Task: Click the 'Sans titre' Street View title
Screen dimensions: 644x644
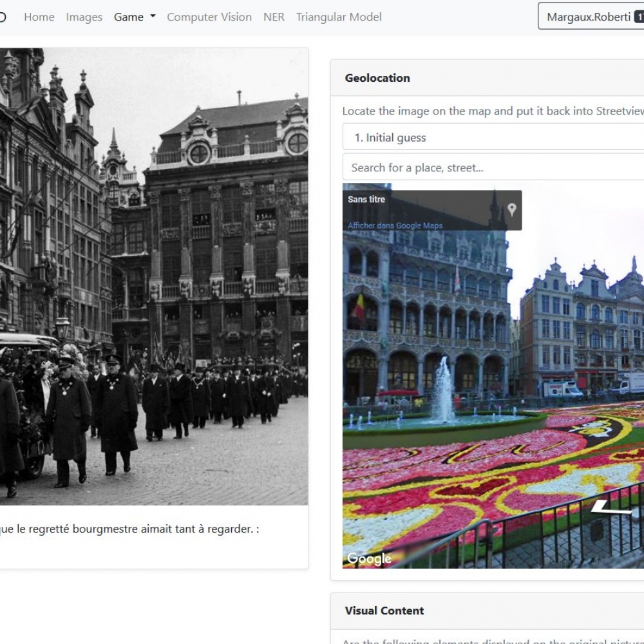Action: 366,199
